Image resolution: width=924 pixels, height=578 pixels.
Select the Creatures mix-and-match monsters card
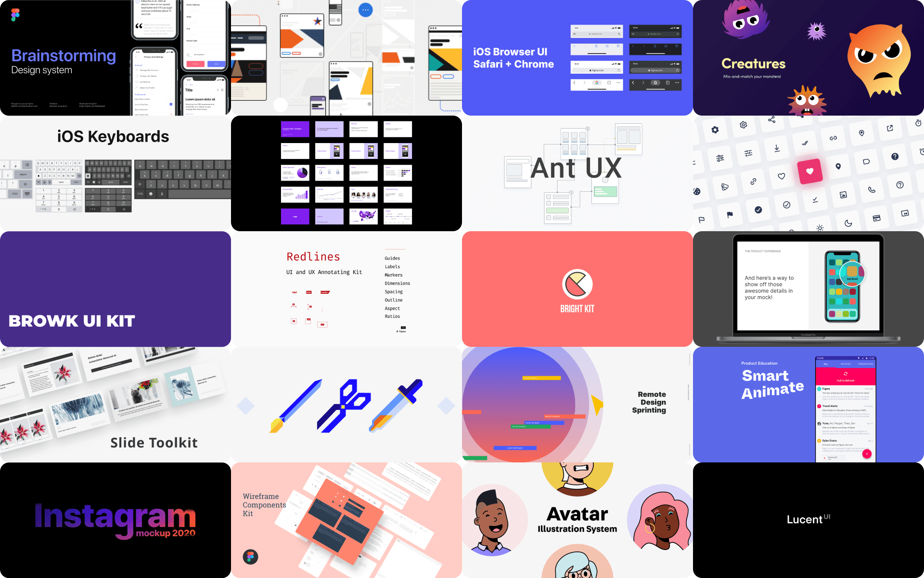coord(808,58)
